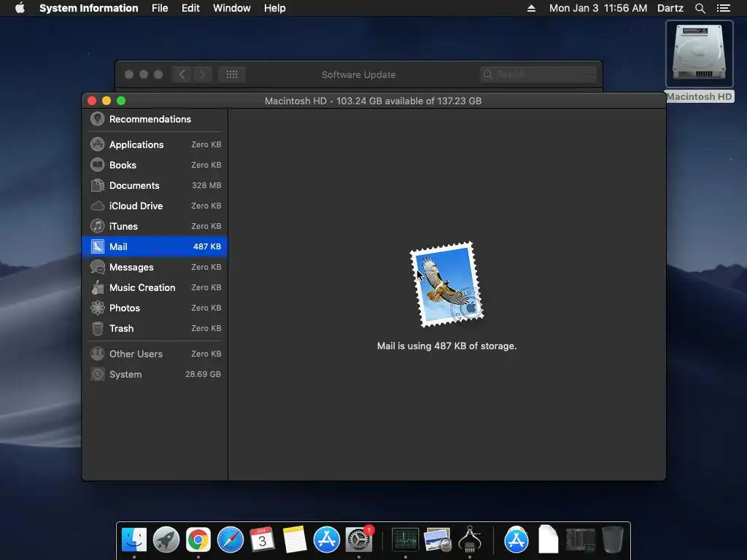The height and width of the screenshot is (560, 747).
Task: Open the Edit menu
Action: point(190,8)
